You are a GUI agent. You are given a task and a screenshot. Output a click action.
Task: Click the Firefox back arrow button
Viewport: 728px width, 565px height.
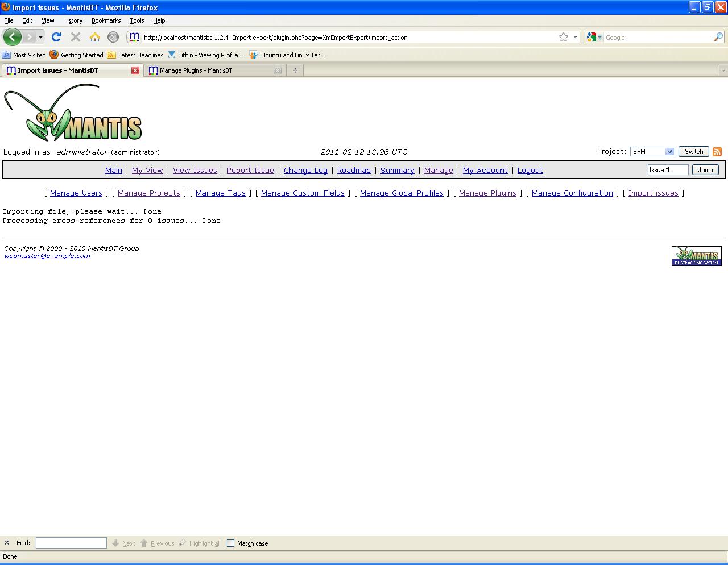13,37
